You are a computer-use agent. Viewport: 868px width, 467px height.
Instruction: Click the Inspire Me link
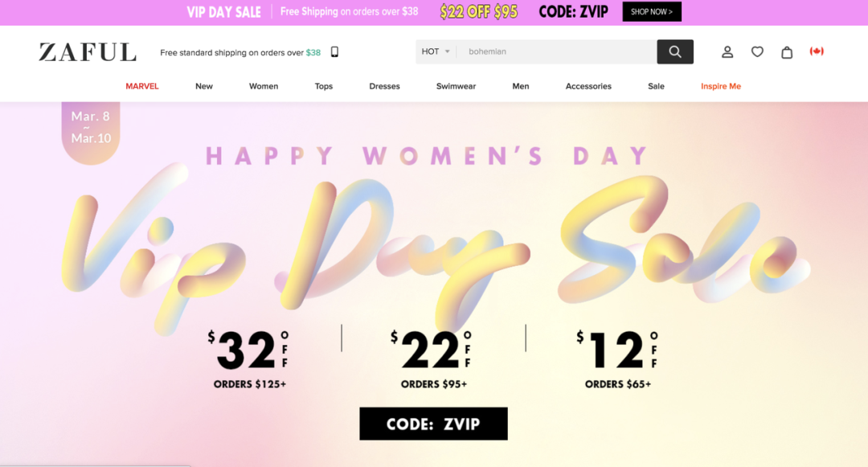point(720,86)
